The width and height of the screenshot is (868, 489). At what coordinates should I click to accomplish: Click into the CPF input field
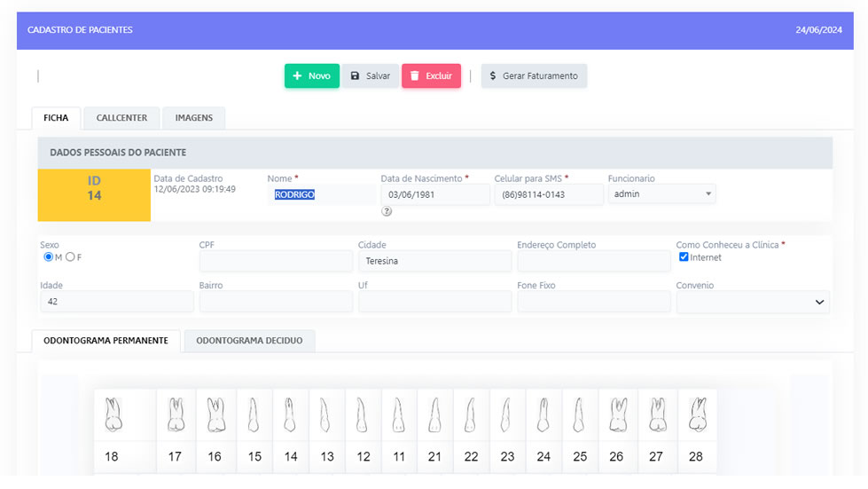[276, 261]
